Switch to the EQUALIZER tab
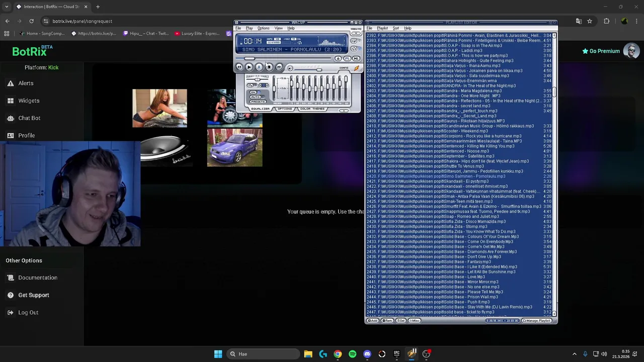 tap(260, 109)
